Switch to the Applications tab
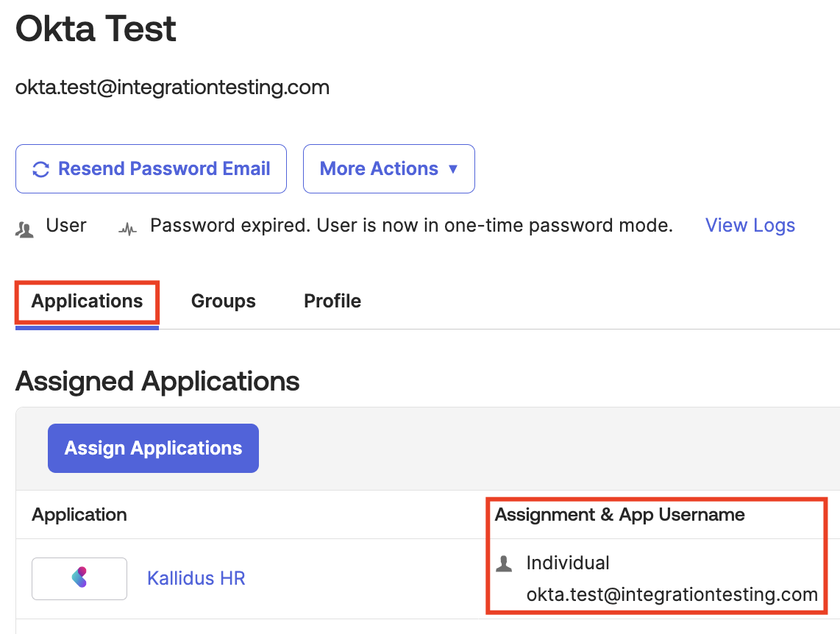 click(87, 302)
